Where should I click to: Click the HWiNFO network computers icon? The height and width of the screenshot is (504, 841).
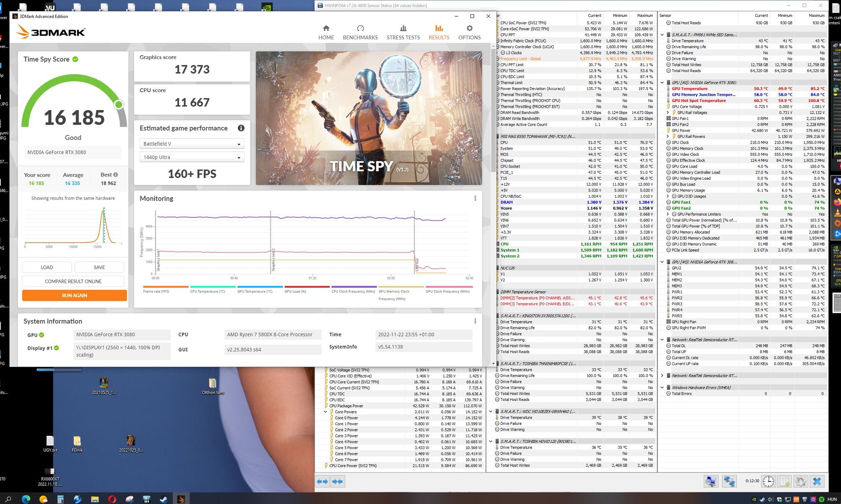729,481
